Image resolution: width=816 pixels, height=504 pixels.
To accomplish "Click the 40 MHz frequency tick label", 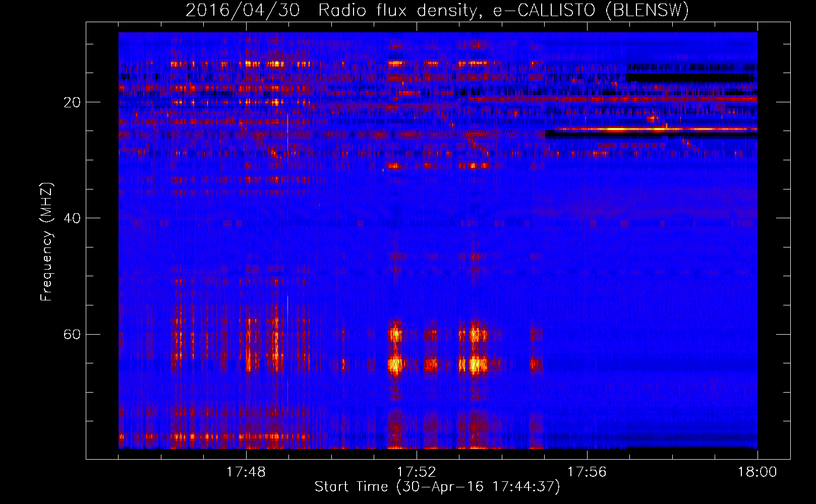I will (x=72, y=218).
